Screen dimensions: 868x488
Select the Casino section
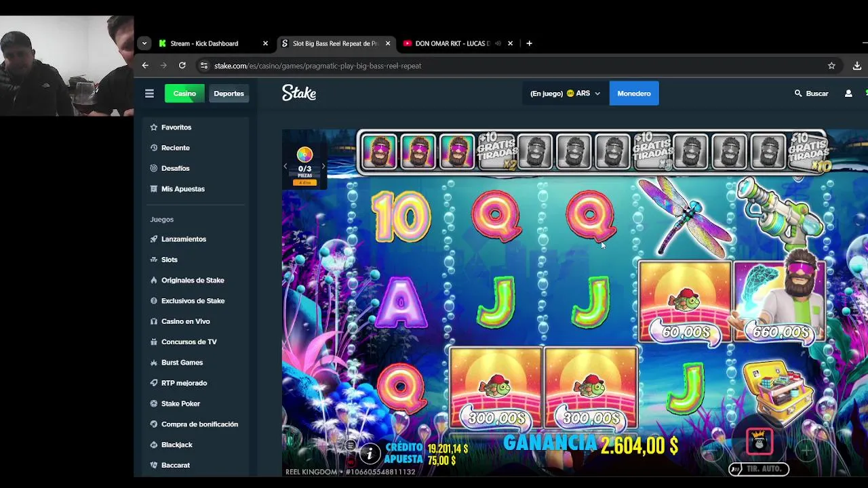coord(184,94)
